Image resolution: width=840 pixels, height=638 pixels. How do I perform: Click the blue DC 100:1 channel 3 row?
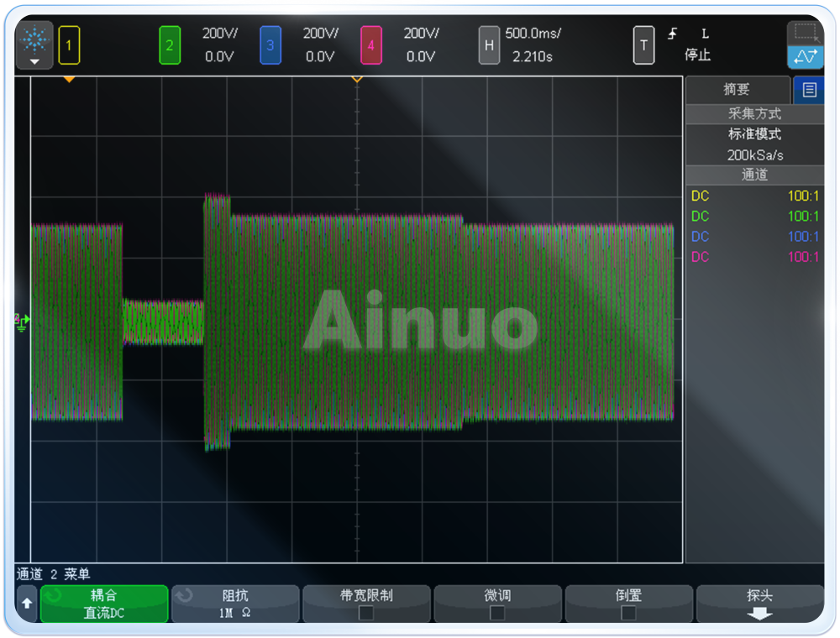755,237
